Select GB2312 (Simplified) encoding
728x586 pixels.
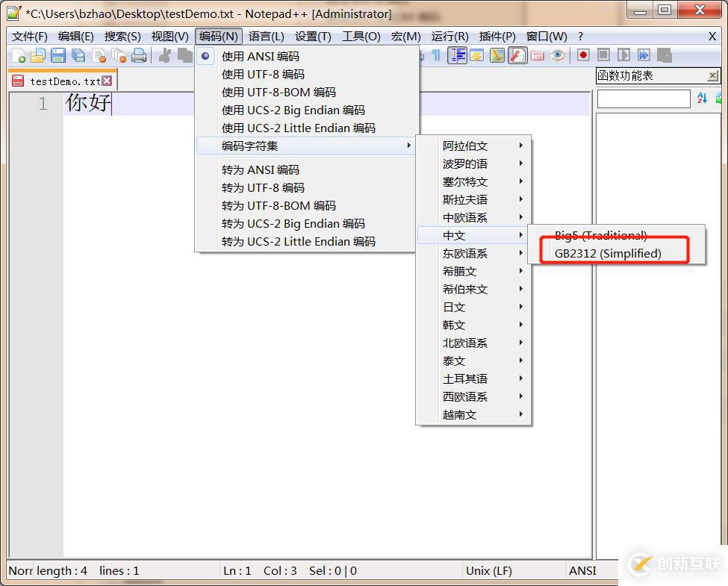pos(608,253)
